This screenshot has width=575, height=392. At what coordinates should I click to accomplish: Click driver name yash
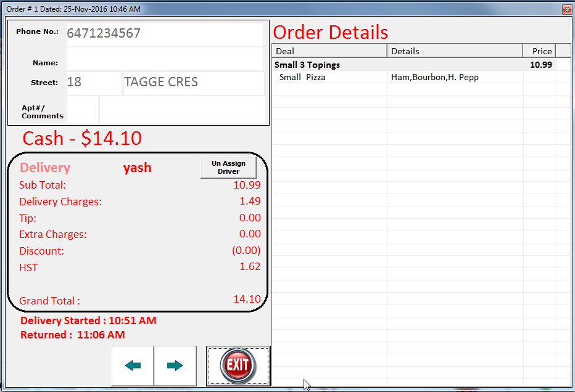[x=137, y=168]
